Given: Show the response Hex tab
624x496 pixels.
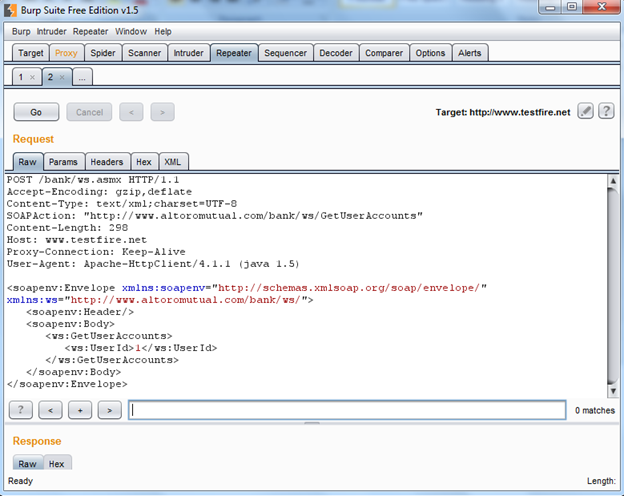Looking at the screenshot, I should [57, 464].
